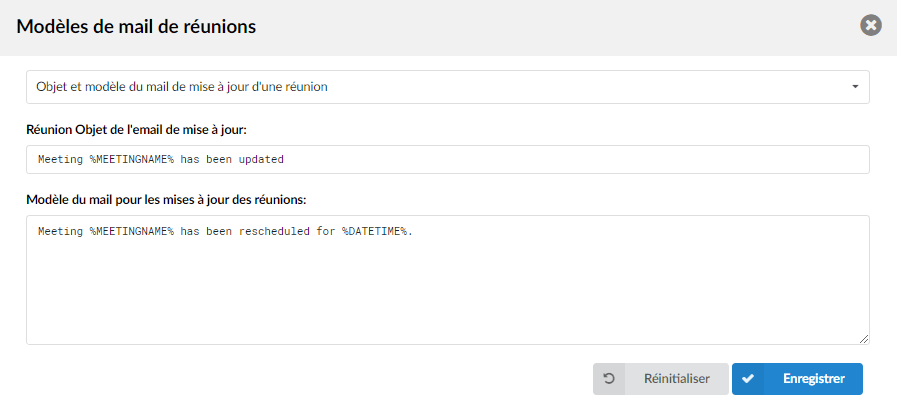Click the word rescheduled in the body text
Screen dimensions: 897x420
click(276, 232)
